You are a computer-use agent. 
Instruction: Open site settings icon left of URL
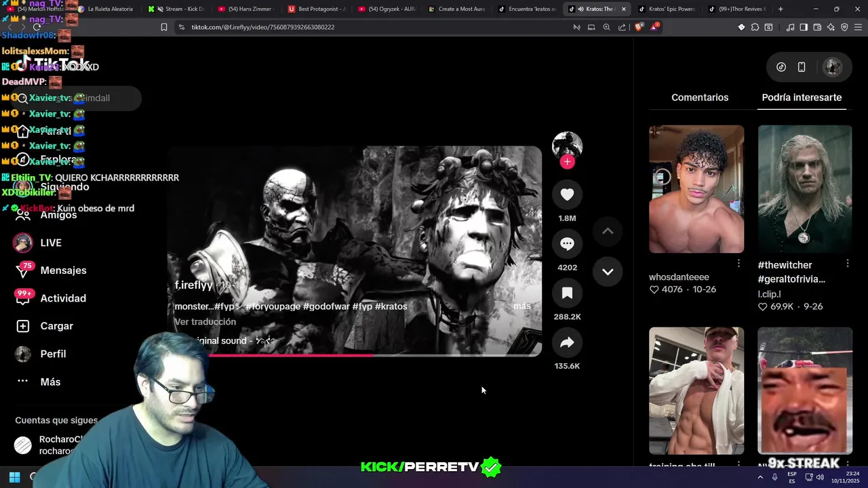[x=181, y=27]
